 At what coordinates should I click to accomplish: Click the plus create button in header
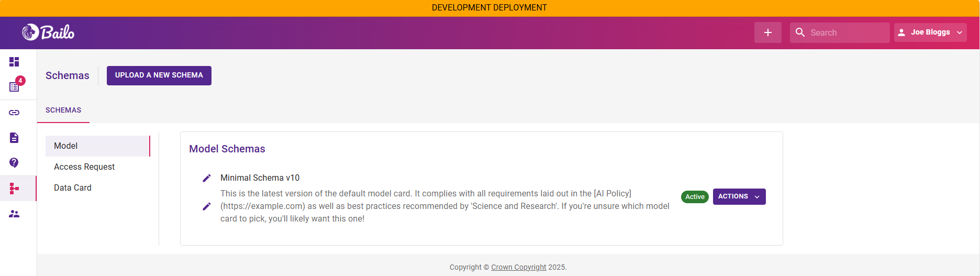(767, 32)
